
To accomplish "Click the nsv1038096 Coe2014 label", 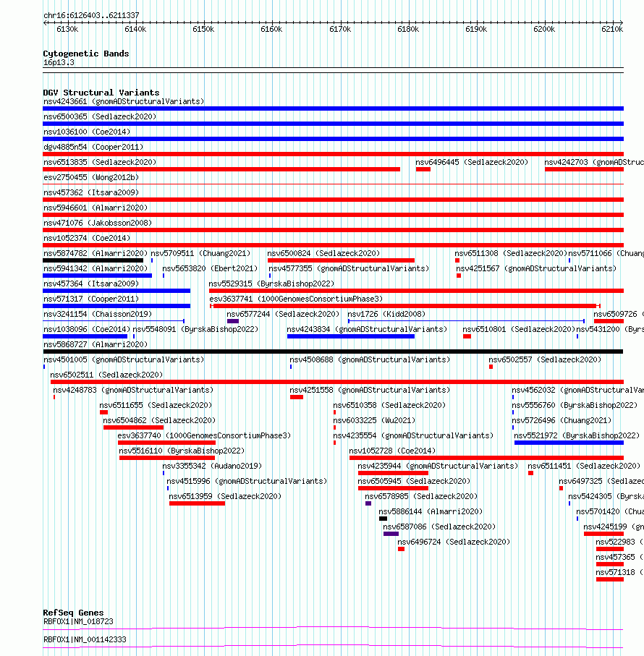I will (x=87, y=330).
